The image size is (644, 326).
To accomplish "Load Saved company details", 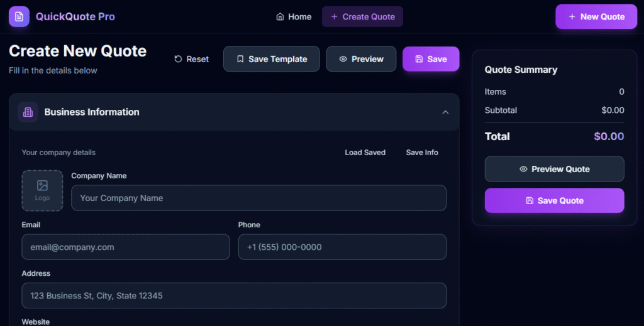I will pyautogui.click(x=365, y=153).
